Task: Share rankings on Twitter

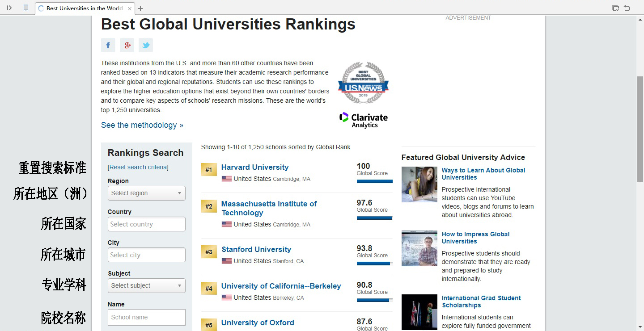Action: (x=146, y=45)
